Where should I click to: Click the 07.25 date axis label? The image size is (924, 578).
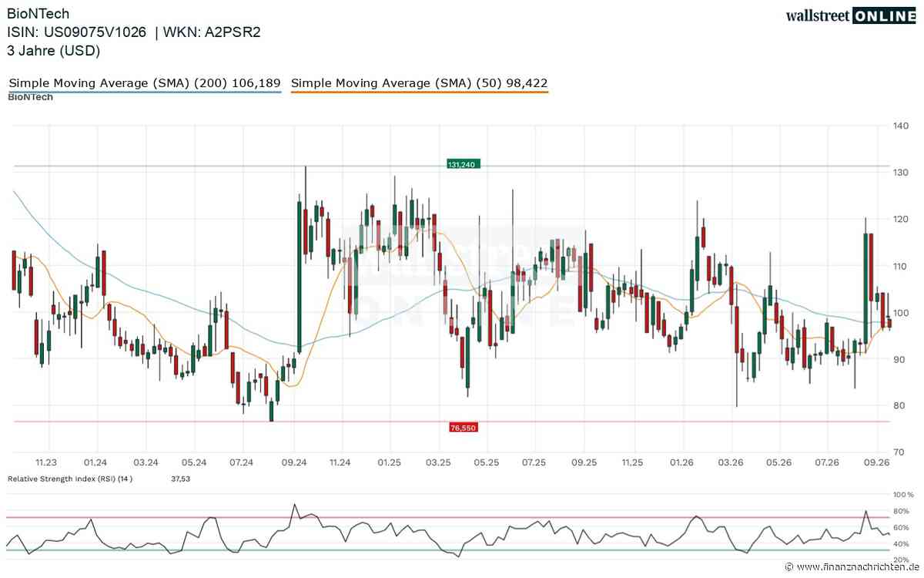coord(534,462)
